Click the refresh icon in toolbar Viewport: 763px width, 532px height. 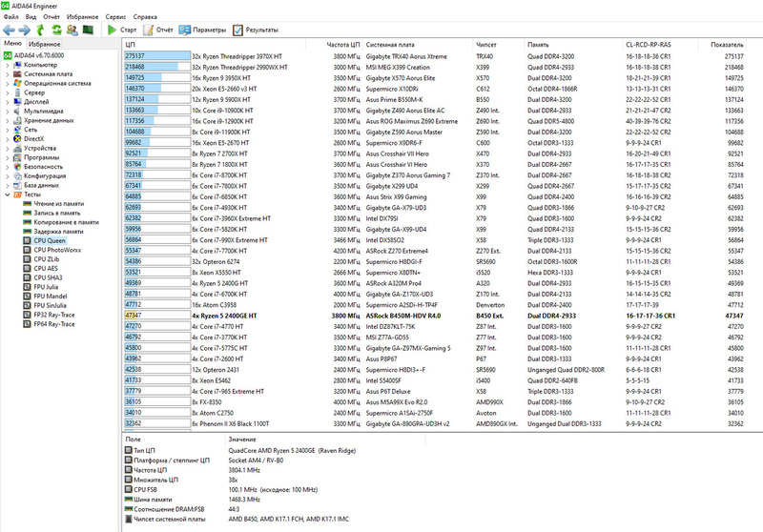point(56,31)
